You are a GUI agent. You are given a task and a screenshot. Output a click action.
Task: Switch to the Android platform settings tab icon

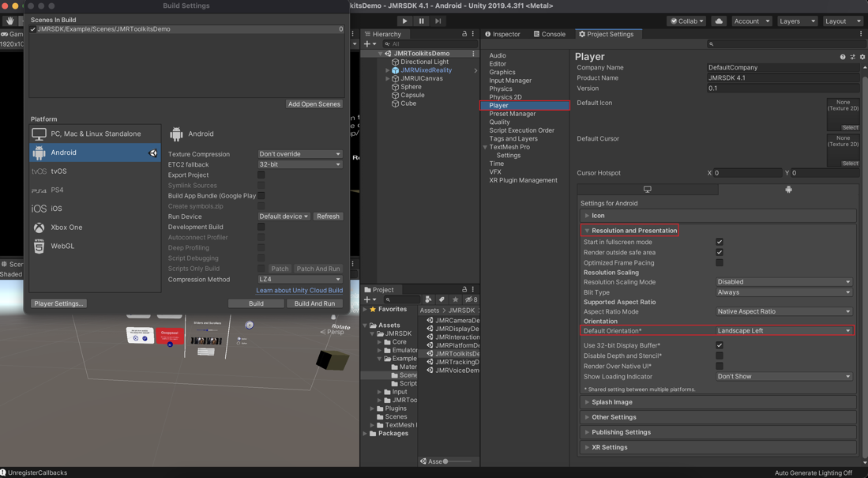[787, 190]
